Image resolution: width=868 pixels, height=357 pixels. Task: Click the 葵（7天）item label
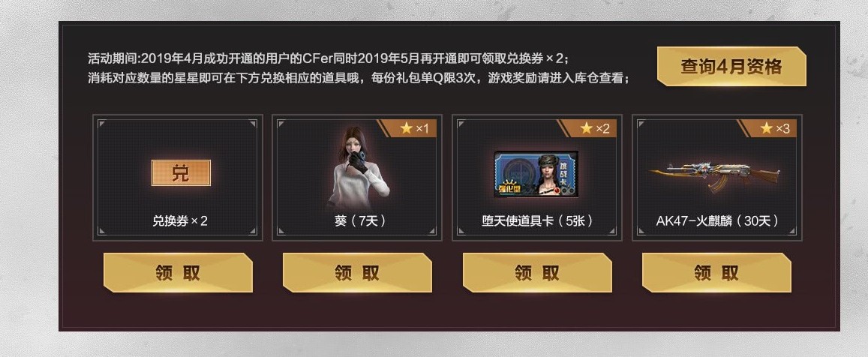pyautogui.click(x=360, y=220)
